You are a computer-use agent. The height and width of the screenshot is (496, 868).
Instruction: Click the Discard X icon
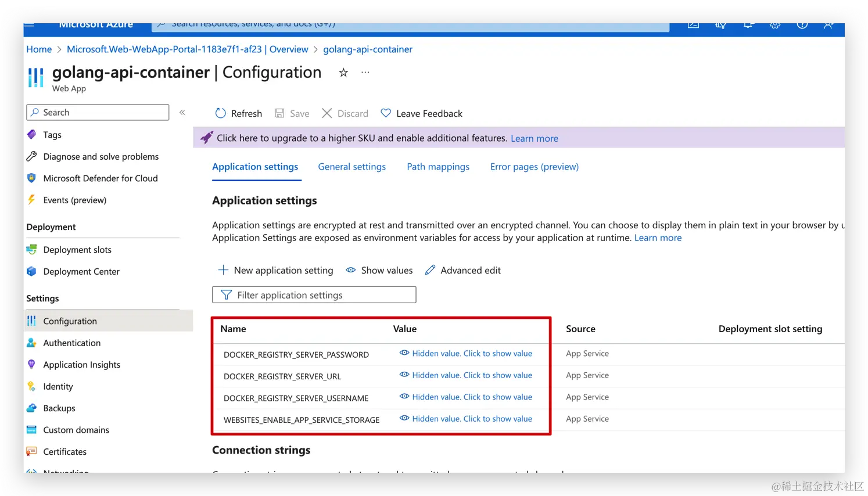click(x=327, y=113)
